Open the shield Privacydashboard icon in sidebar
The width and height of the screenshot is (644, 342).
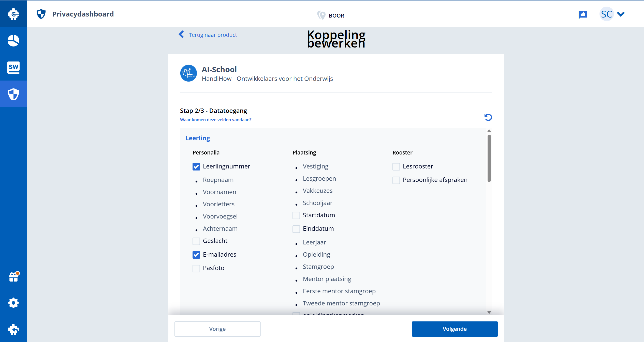click(x=13, y=94)
